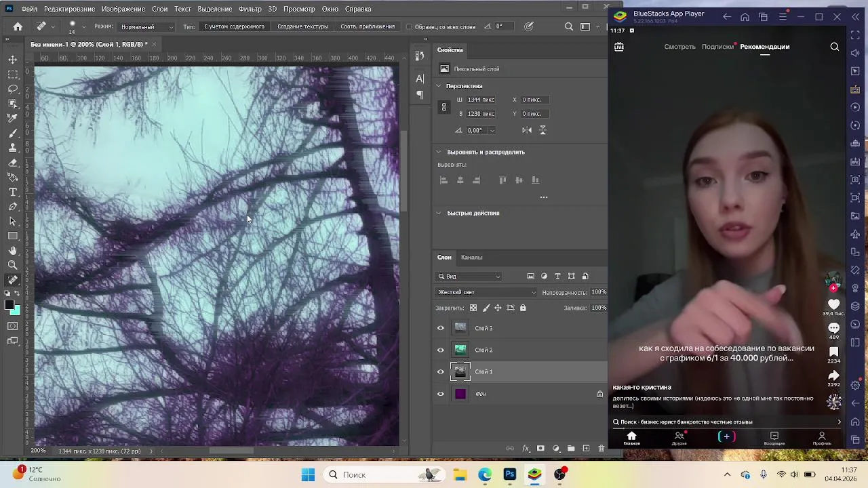This screenshot has width=868, height=488.
Task: Open the fx layer styles button
Action: click(x=526, y=448)
